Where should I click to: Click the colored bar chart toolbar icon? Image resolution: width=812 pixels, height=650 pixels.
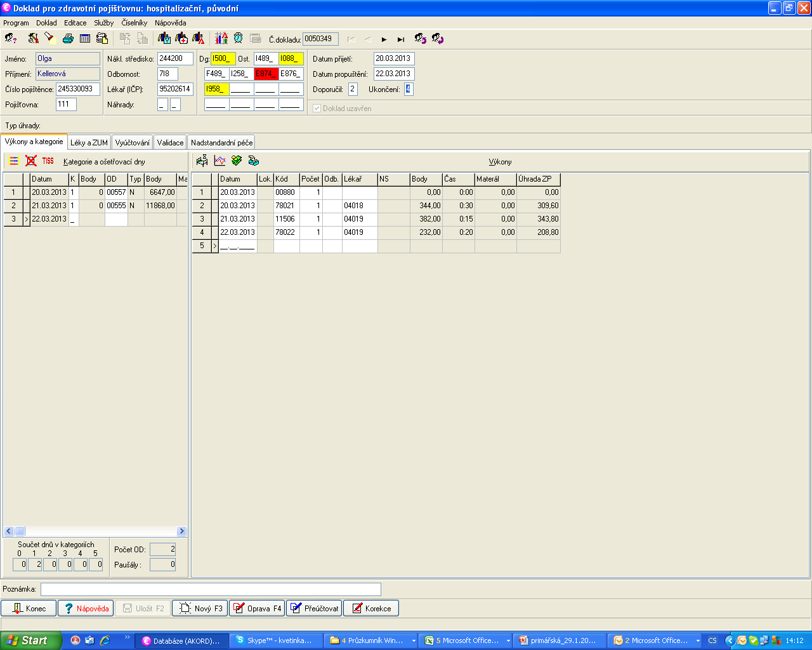point(221,39)
